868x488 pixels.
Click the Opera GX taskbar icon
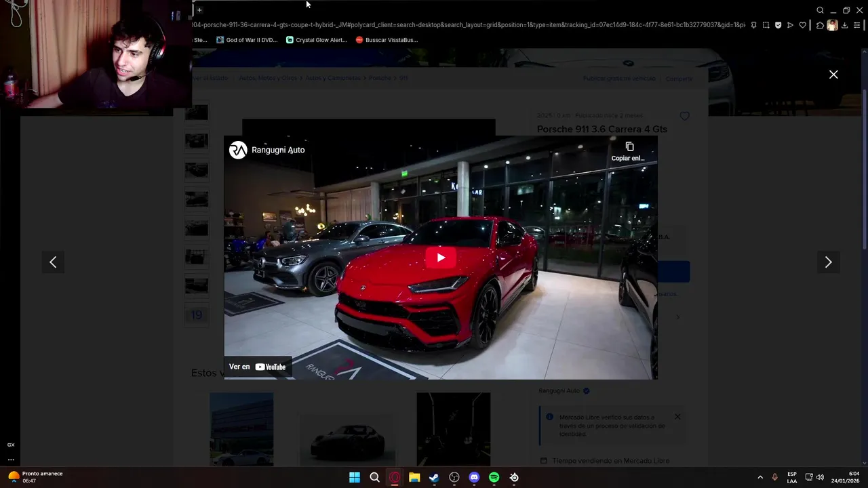tap(395, 477)
